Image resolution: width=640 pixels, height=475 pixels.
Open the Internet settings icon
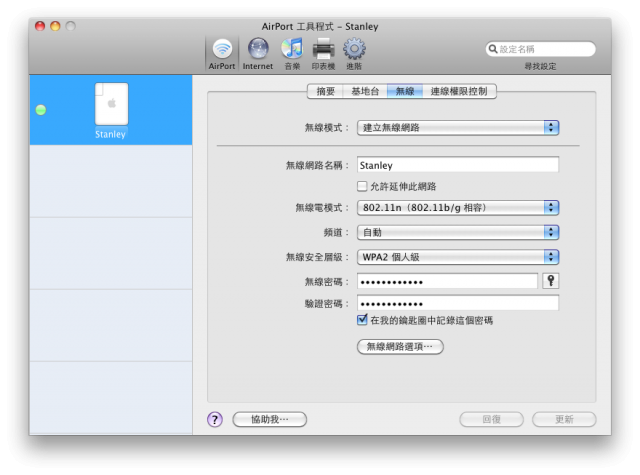pos(258,54)
